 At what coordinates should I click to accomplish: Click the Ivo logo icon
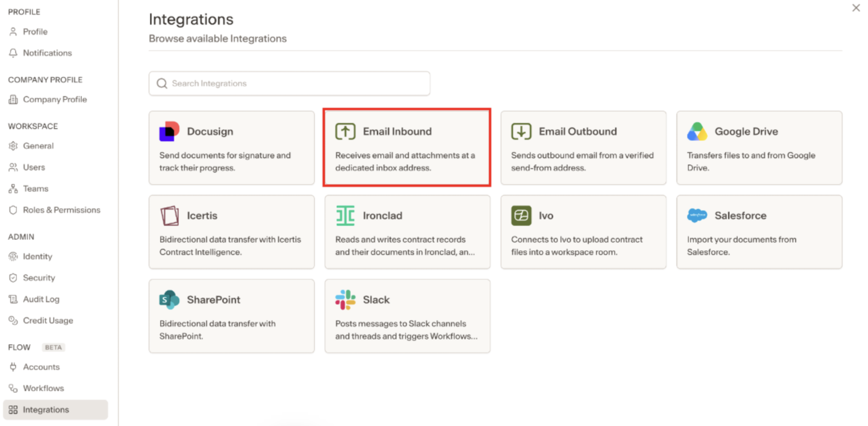click(x=521, y=216)
